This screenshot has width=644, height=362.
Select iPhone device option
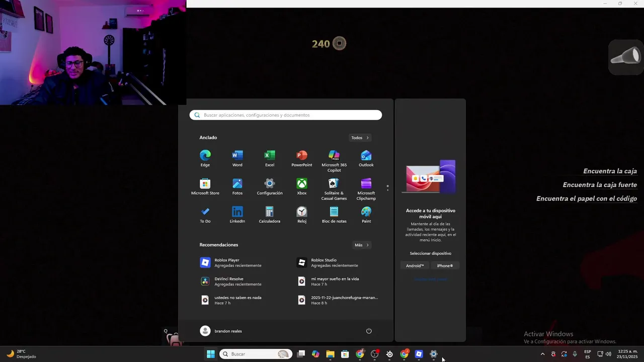(445, 265)
